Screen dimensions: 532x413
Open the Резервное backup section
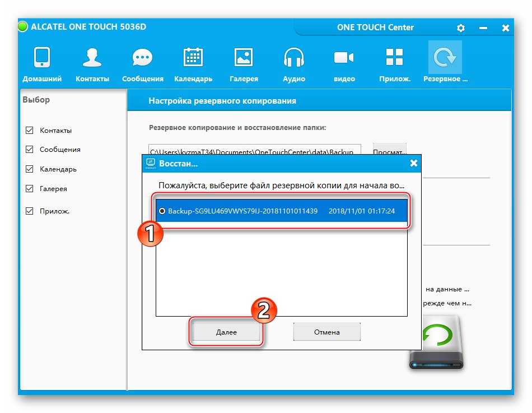[445, 62]
